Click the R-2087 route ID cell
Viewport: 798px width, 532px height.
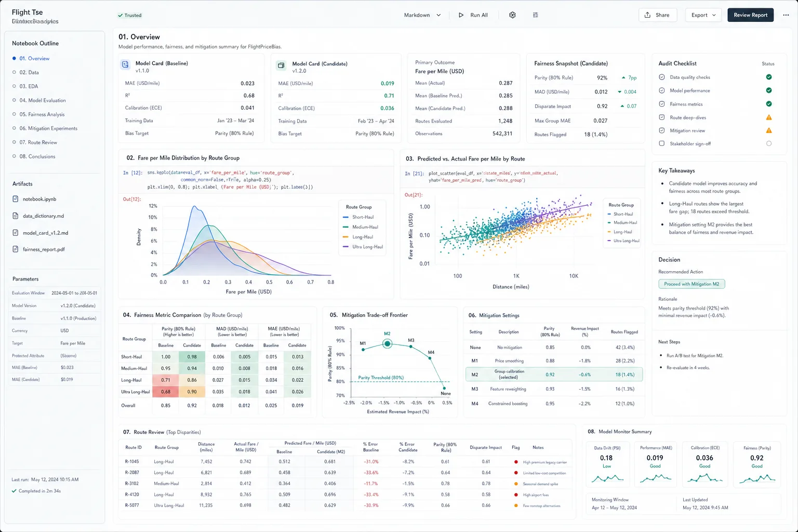point(132,473)
